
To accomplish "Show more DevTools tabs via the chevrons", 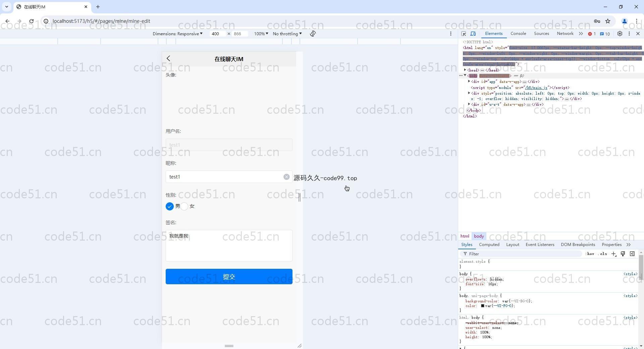I will point(581,34).
